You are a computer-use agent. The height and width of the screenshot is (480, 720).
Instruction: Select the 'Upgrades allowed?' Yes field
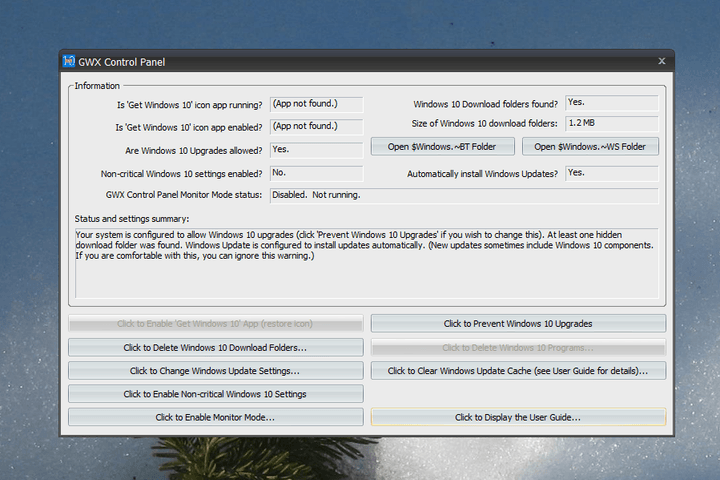tap(316, 150)
